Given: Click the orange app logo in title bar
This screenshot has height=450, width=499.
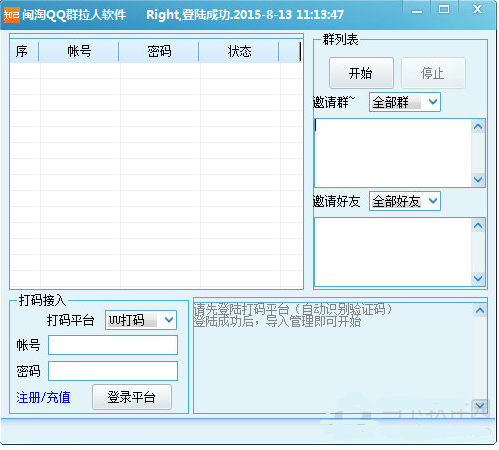Looking at the screenshot, I should [x=12, y=15].
